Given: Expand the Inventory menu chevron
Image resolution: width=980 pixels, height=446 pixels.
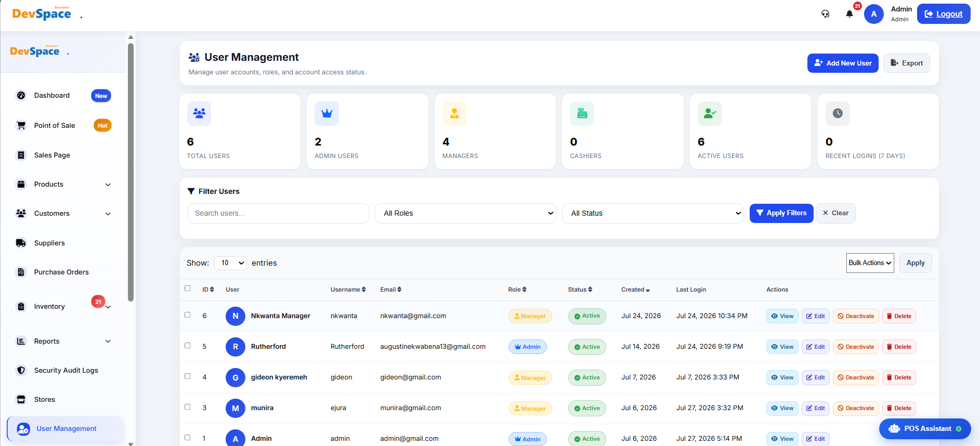Looking at the screenshot, I should click(108, 307).
